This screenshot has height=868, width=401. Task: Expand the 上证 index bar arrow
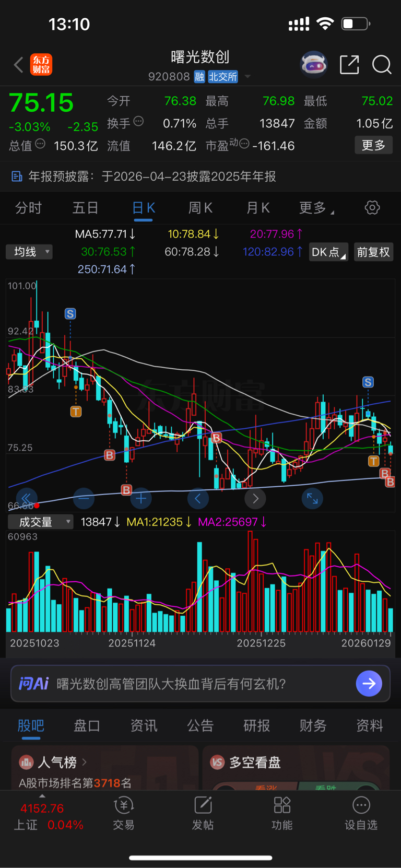tap(42, 796)
